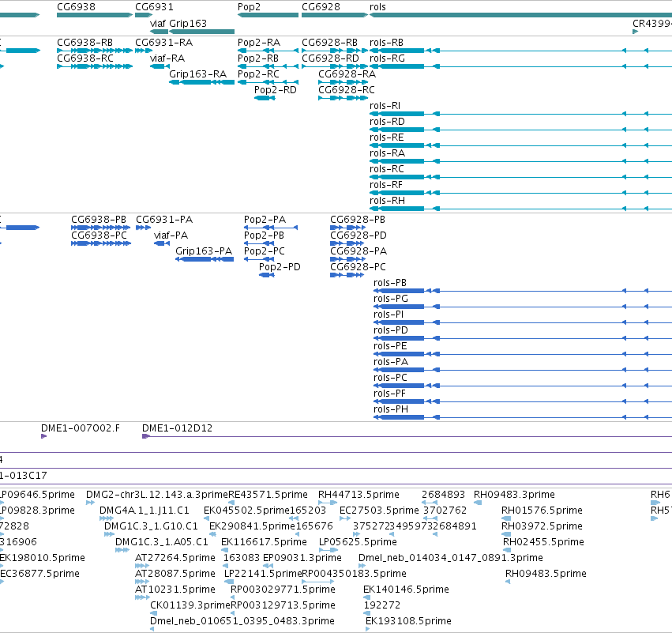Select the viaf gene label
The height and width of the screenshot is (633, 672).
point(158,23)
